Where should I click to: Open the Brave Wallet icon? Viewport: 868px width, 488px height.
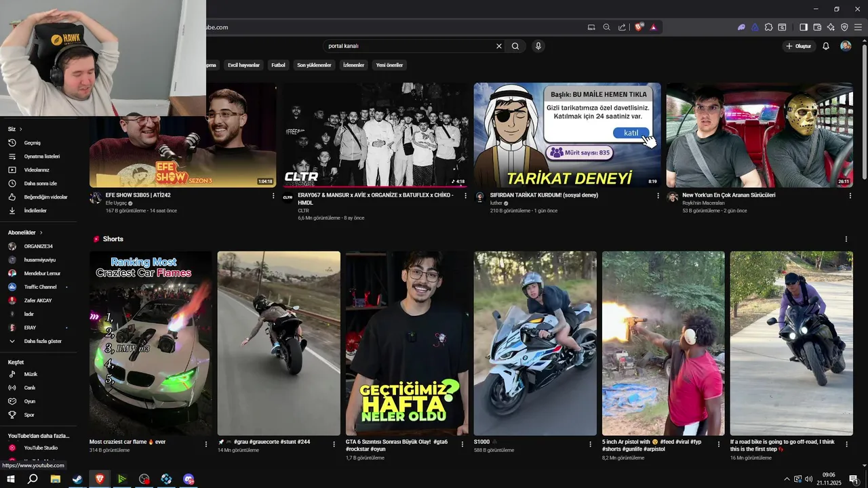pos(817,27)
